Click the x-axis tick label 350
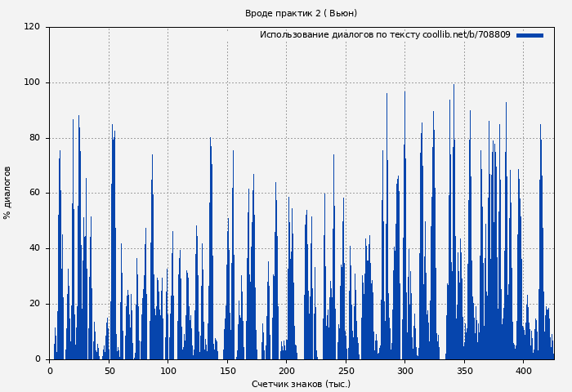Viewport: 572px width, 392px height. [464, 371]
